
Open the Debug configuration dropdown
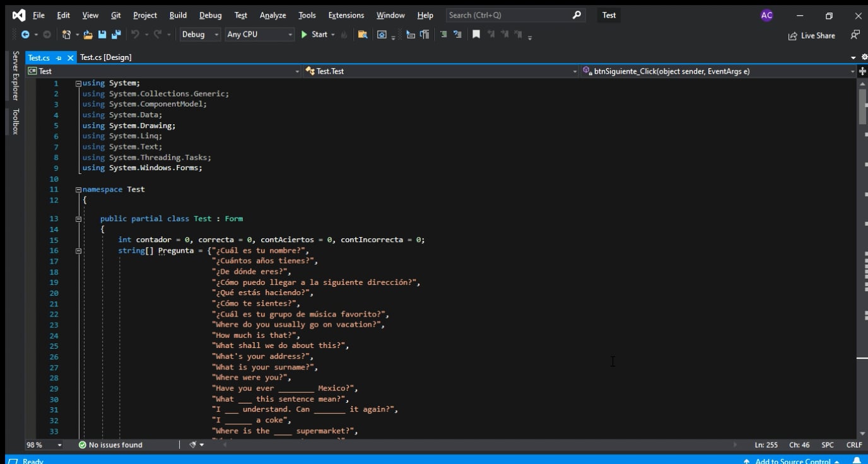[x=200, y=35]
